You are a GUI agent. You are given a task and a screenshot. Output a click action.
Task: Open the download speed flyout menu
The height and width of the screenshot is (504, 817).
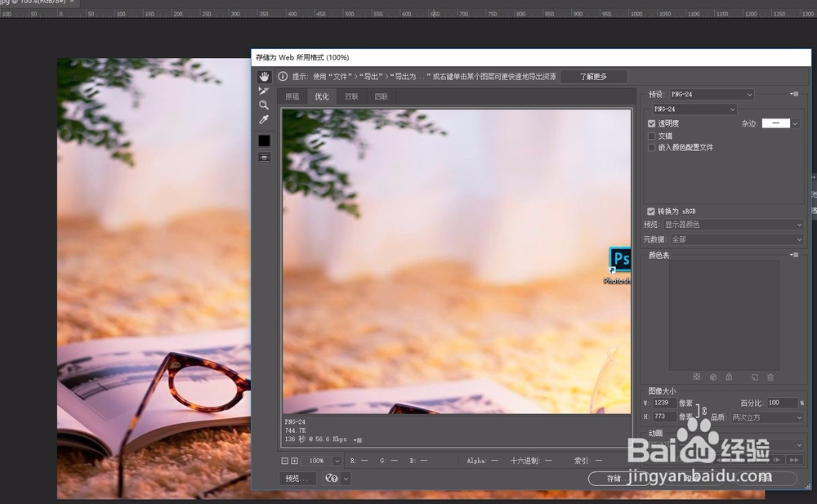click(358, 440)
